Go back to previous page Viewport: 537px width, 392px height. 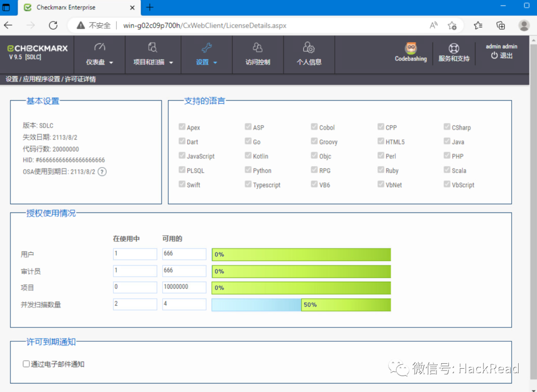pos(8,25)
